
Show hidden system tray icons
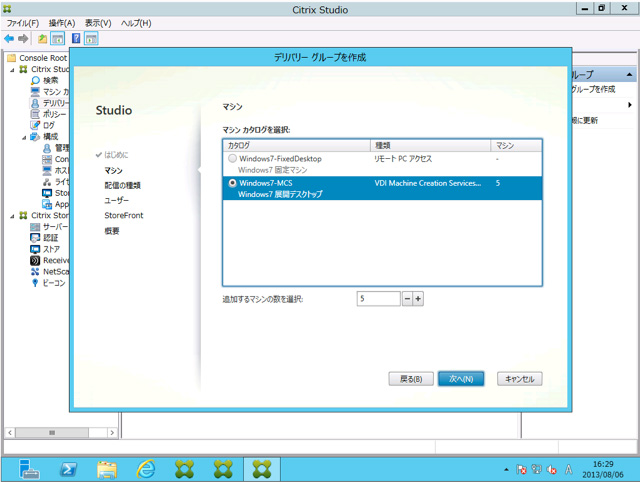(x=506, y=469)
